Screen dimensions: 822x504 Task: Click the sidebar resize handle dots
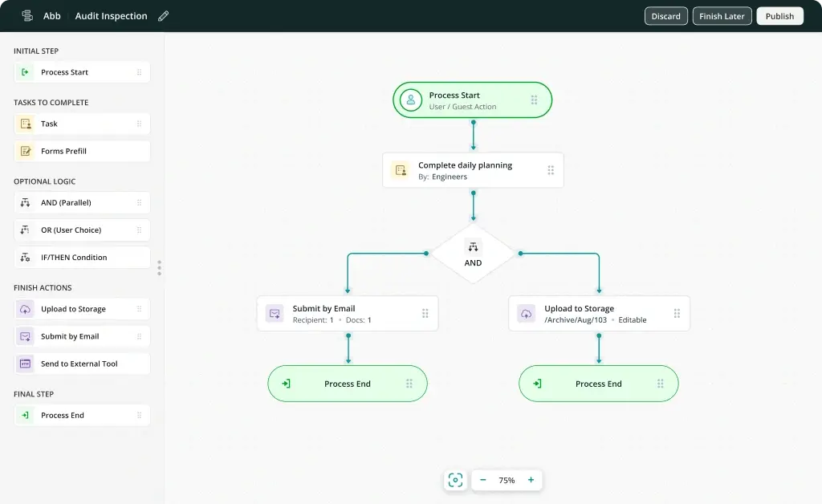159,267
